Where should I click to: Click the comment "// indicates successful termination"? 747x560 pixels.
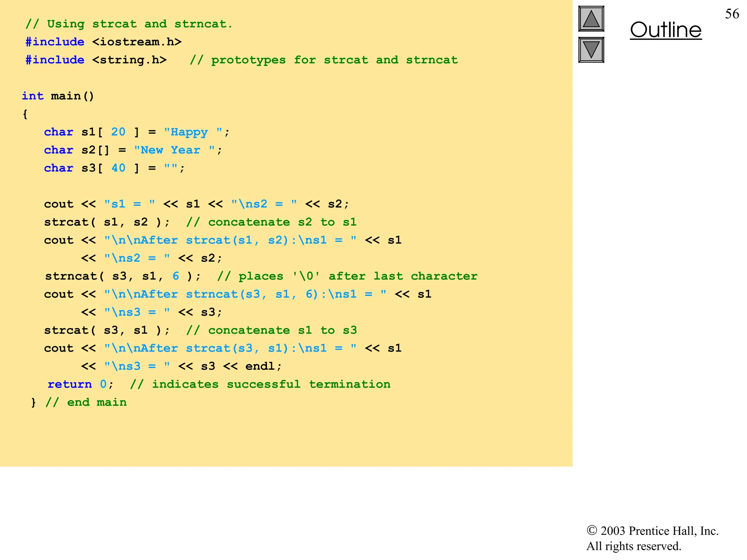[x=260, y=384]
